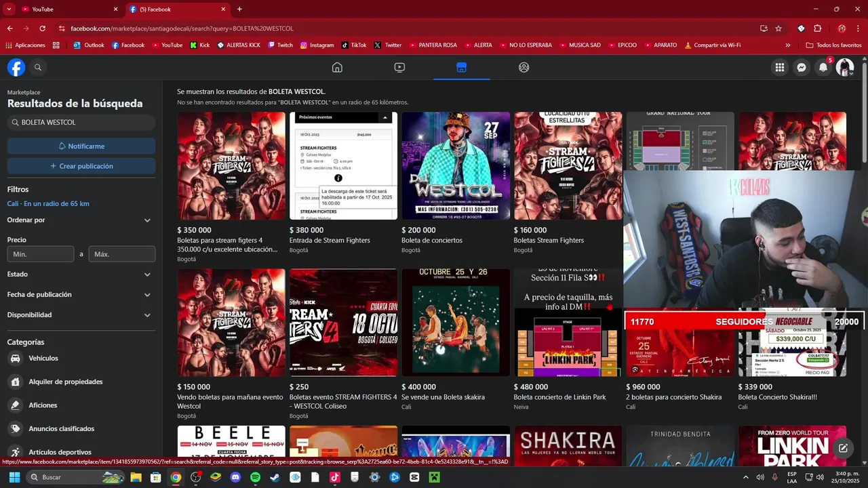The image size is (868, 488).
Task: Reload the page in Chrome
Action: [42, 28]
